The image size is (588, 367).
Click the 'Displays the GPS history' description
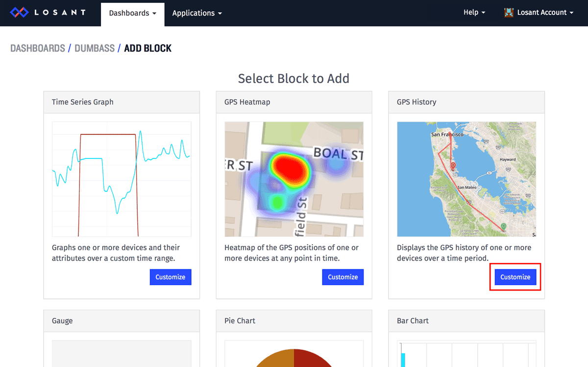pyautogui.click(x=464, y=253)
